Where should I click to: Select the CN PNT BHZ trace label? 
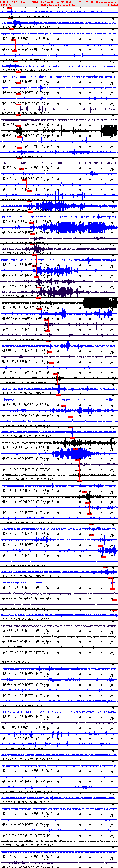point(27,243)
